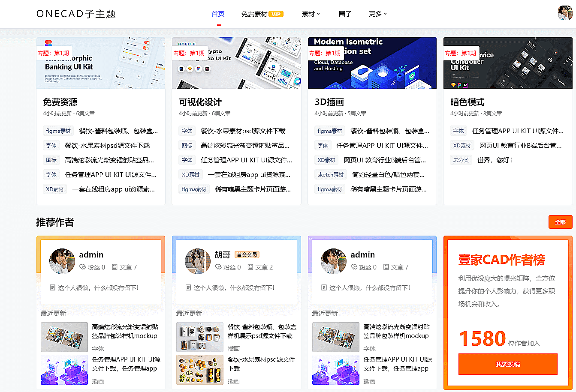The height and width of the screenshot is (392, 576).
Task: Open 稀有暗黑主题卡片页面游 in 3D插画 card
Action: [389, 189]
